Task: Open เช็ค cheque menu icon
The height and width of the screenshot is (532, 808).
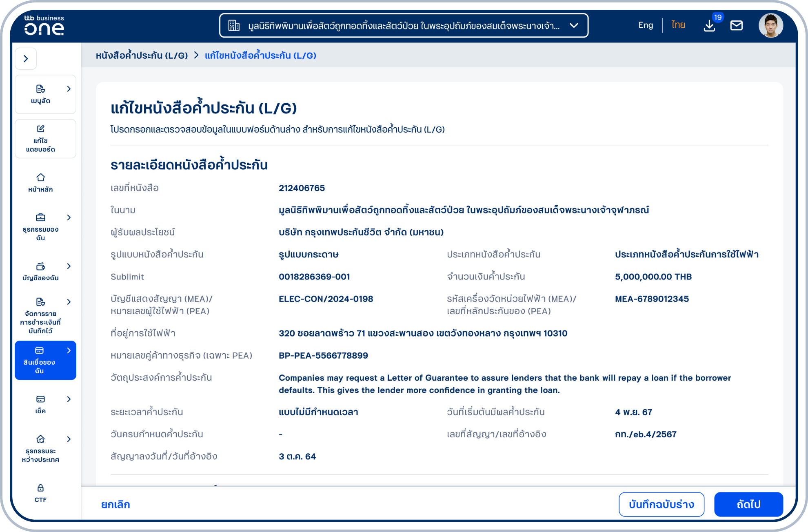Action: [40, 399]
